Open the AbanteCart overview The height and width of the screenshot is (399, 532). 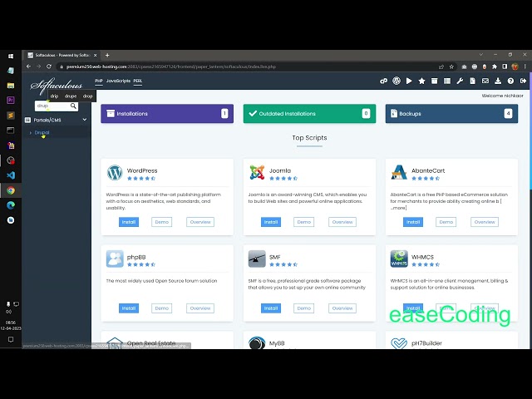coord(485,222)
